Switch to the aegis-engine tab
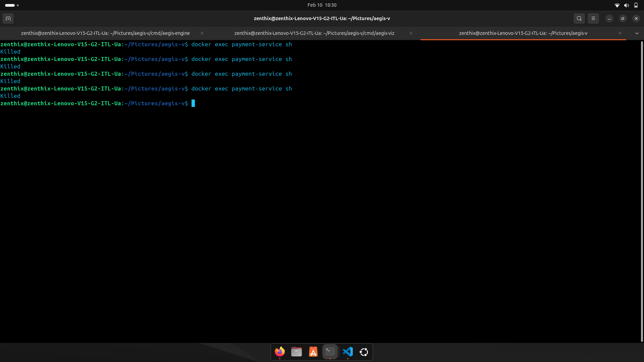Viewport: 644px width, 362px height. pyautogui.click(x=105, y=33)
